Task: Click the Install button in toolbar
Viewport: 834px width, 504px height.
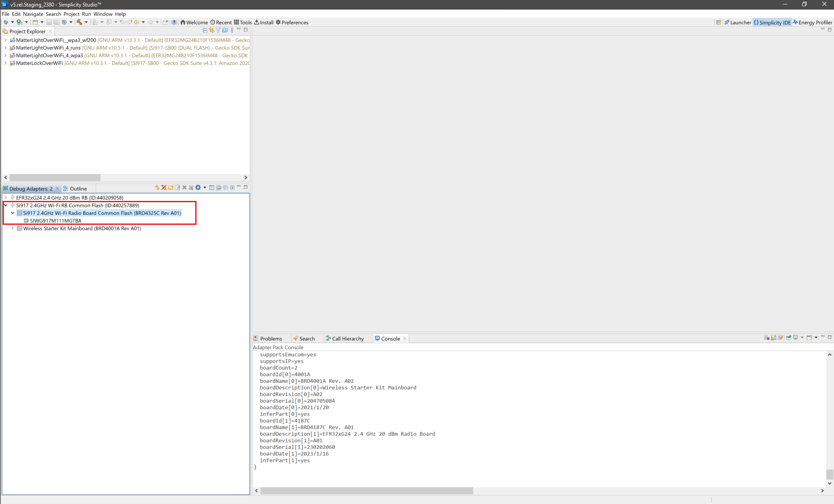Action: pos(264,23)
